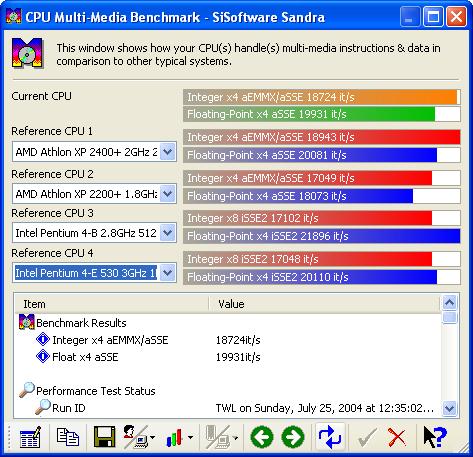Viewport: 473px width, 457px height.
Task: Click red Integer x8 iSSE2 17102 bar
Action: [x=322, y=218]
